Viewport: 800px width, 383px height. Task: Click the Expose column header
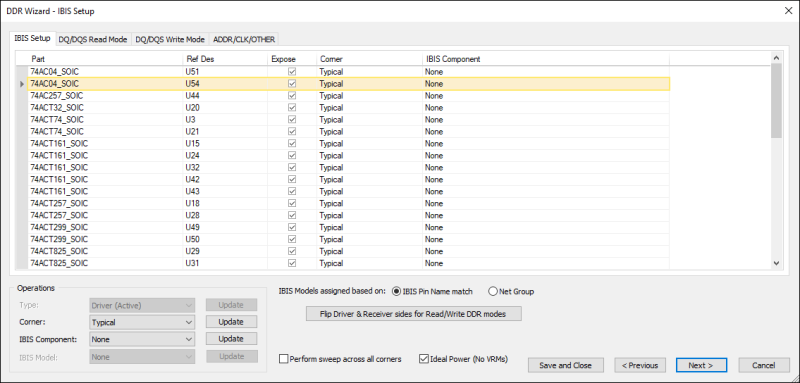[x=292, y=59]
